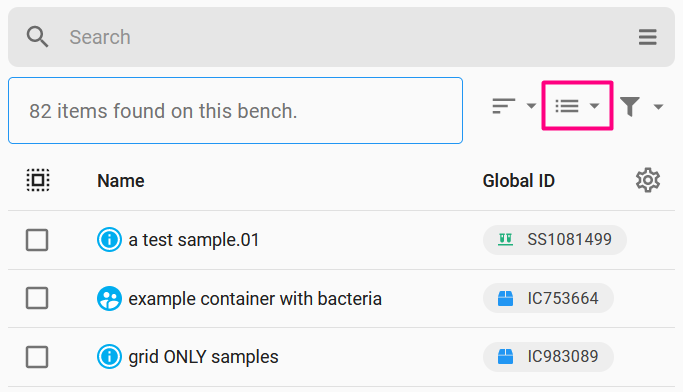Focus the Search text field
Viewport: 683px width, 392px height.
340,37
